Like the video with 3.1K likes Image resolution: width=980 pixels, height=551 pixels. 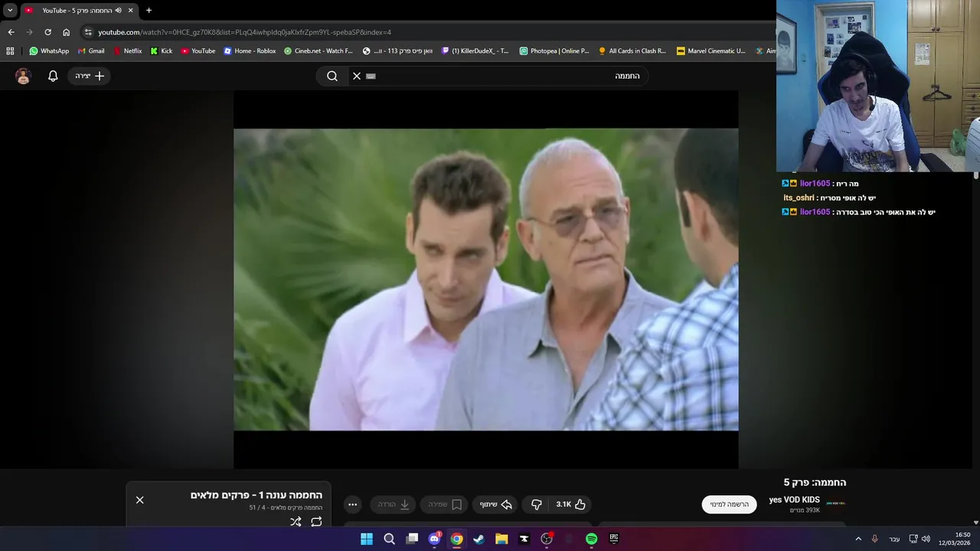[571, 504]
